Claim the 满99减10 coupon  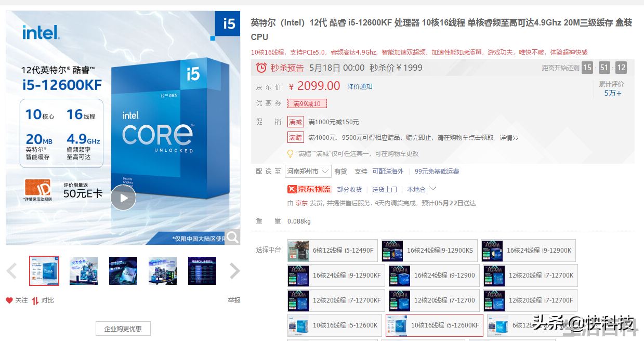pyautogui.click(x=307, y=104)
